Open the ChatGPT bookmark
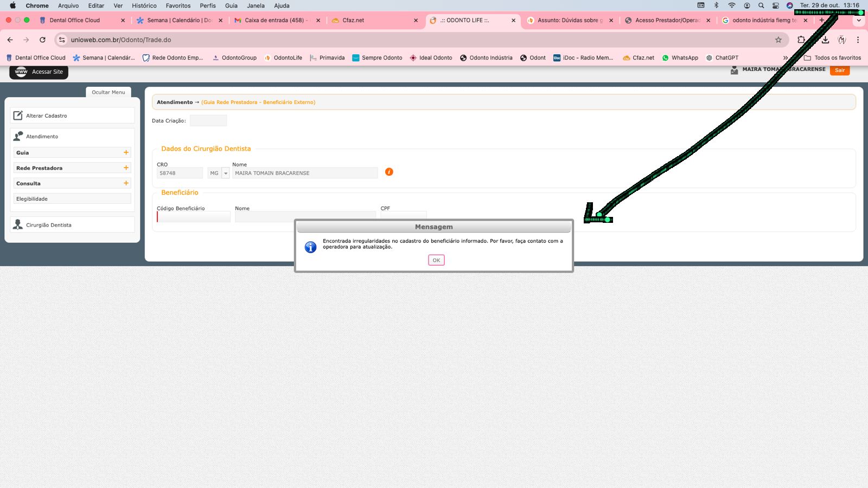This screenshot has width=868, height=488. click(722, 57)
